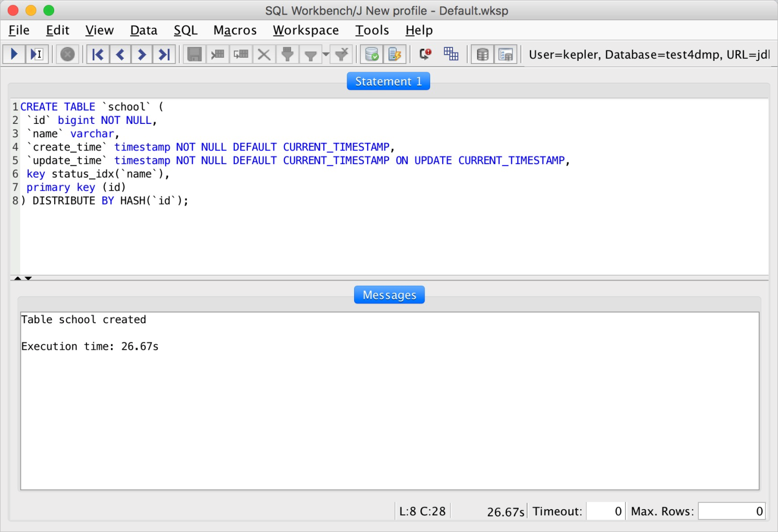Click 'ON UPDATE' text on line 5
The image size is (778, 532).
click(424, 161)
